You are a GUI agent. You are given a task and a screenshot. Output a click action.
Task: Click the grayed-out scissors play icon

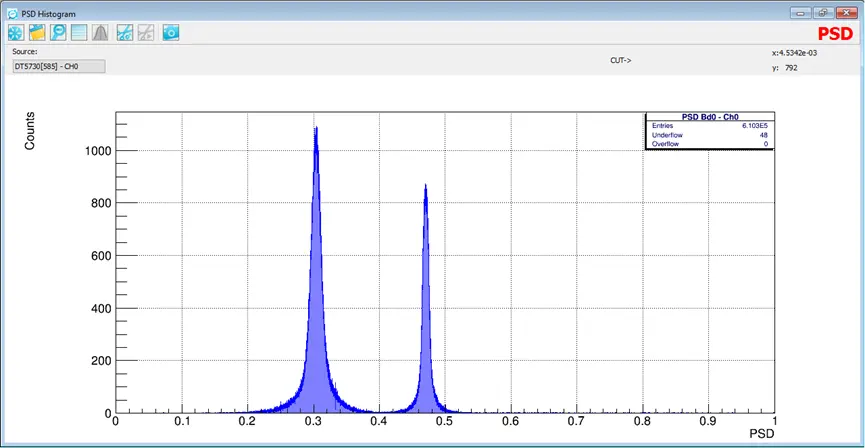point(146,33)
